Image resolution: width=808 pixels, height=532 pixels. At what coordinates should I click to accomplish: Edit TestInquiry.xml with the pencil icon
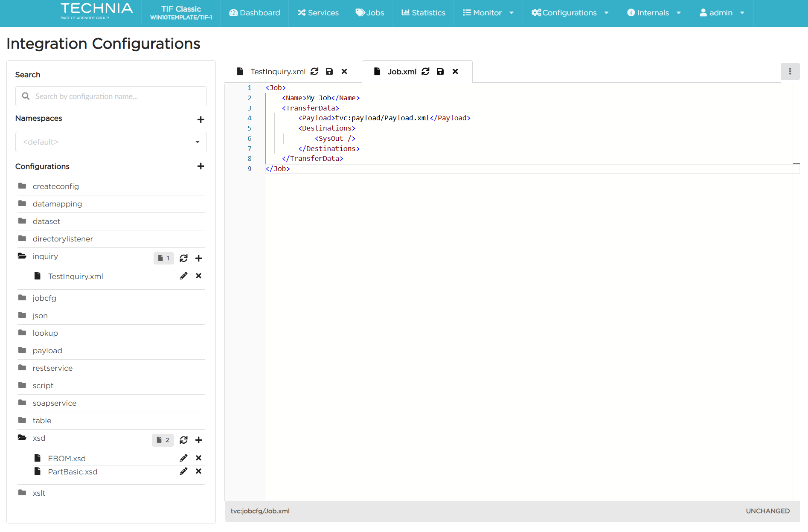pyautogui.click(x=183, y=276)
